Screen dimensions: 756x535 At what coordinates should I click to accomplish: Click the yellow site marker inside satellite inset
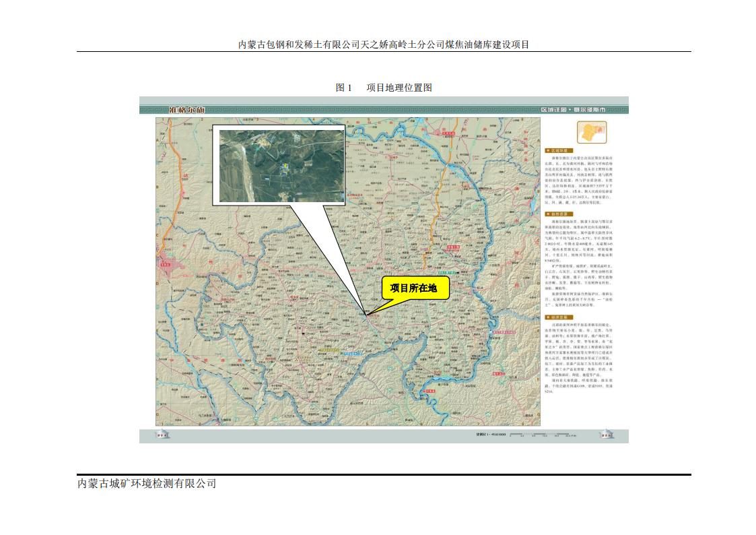[285, 166]
